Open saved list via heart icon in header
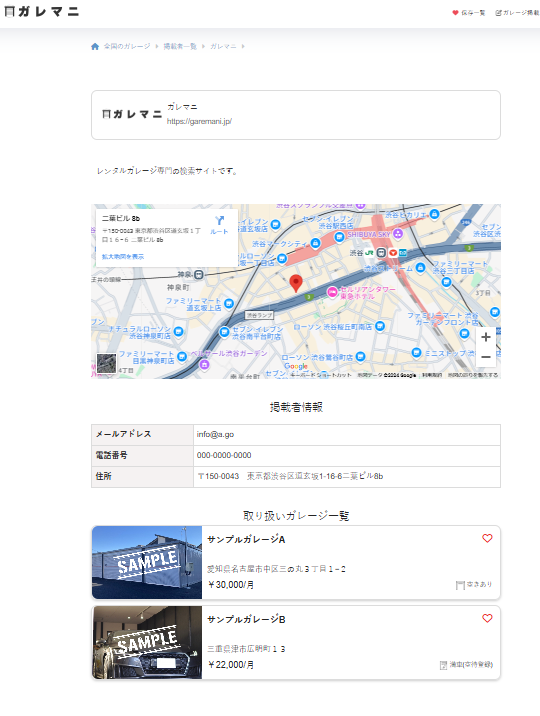This screenshot has width=540, height=716. (455, 13)
